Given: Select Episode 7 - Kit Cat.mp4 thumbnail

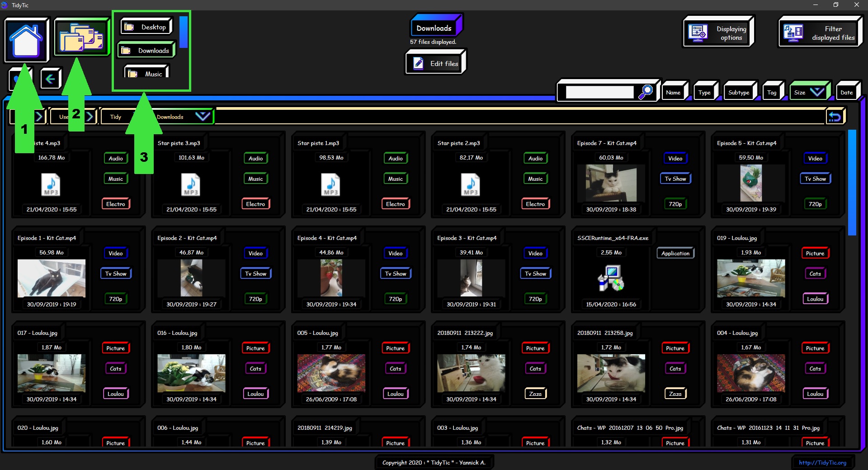Looking at the screenshot, I should [611, 183].
